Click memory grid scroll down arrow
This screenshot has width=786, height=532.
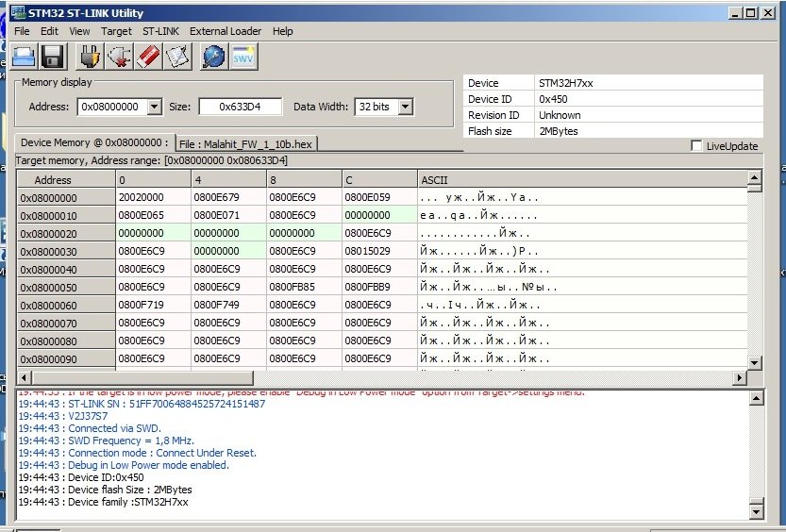[x=755, y=362]
